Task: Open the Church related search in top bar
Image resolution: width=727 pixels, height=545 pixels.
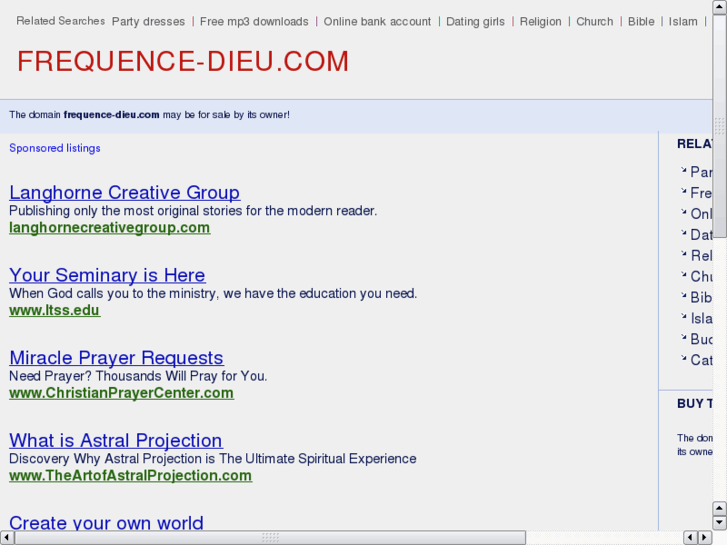Action: click(x=594, y=22)
